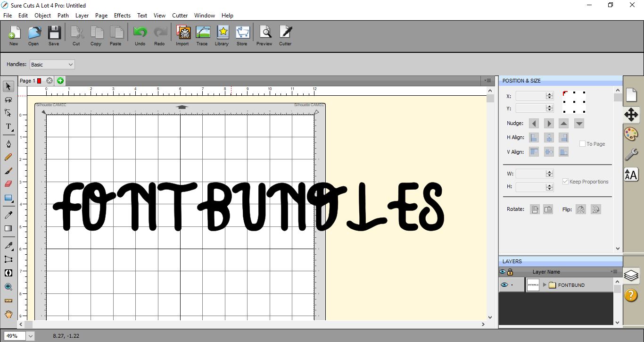
Task: Open the Handles dropdown set to Basic
Action: click(x=52, y=65)
